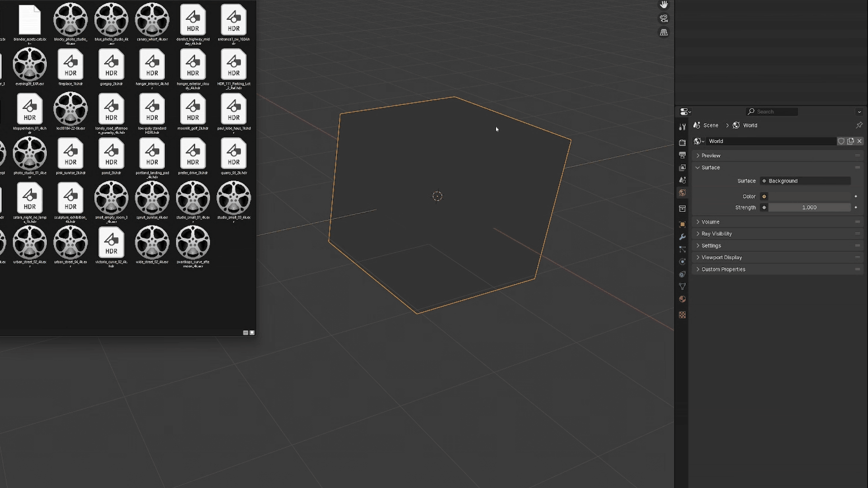
Task: Toggle perspective/orthographic grid icon
Action: (x=664, y=33)
